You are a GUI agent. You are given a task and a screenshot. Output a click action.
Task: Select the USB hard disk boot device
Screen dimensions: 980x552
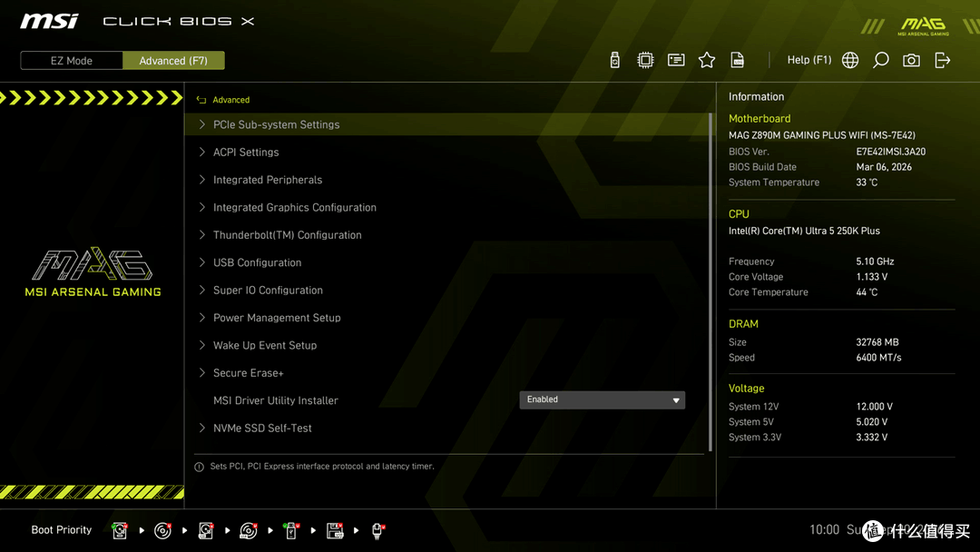click(x=206, y=530)
